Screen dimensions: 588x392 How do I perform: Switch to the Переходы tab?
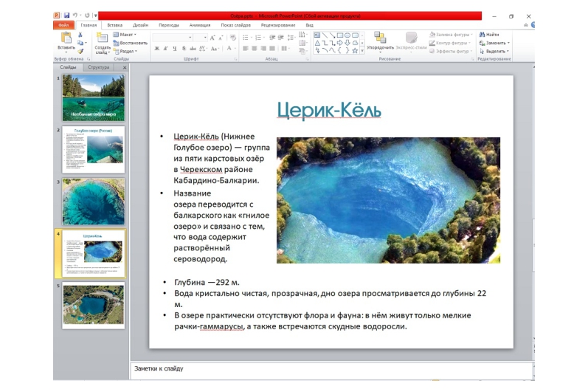(169, 25)
